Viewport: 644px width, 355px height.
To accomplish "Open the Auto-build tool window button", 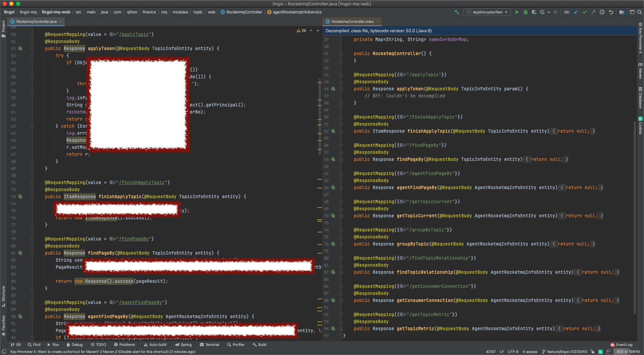I will (x=155, y=345).
